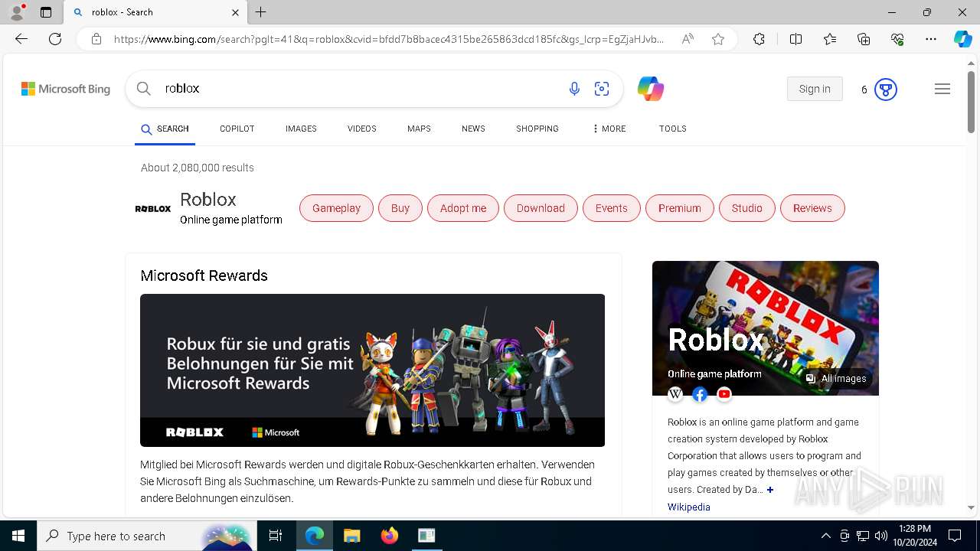Select the Buy suggestion chip

[x=400, y=208]
